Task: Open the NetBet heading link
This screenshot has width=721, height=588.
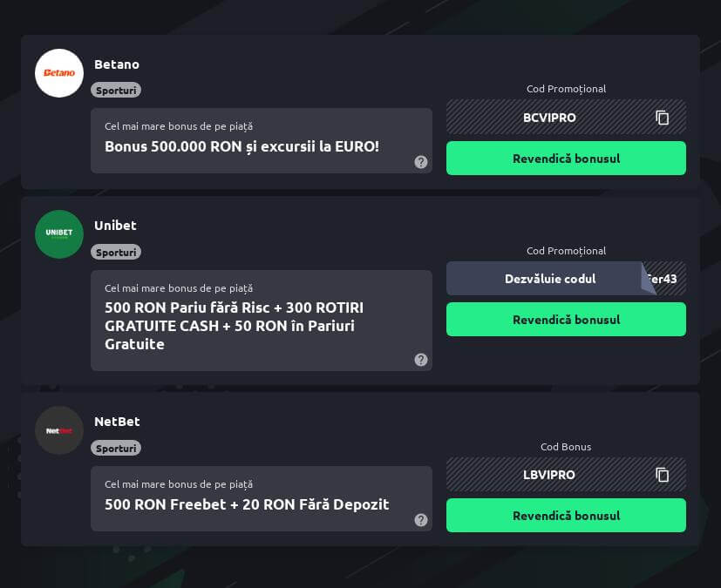Action: click(117, 422)
